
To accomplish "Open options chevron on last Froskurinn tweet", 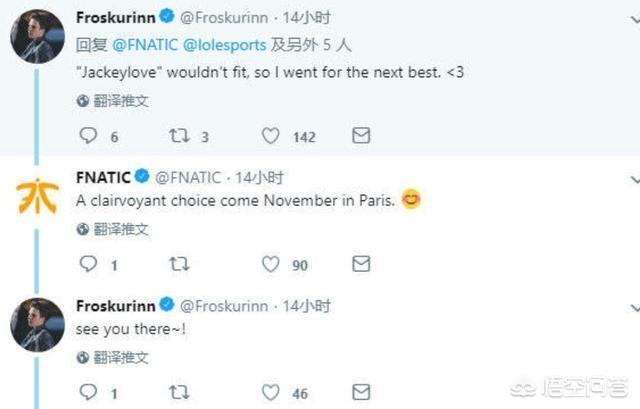I will [x=634, y=305].
